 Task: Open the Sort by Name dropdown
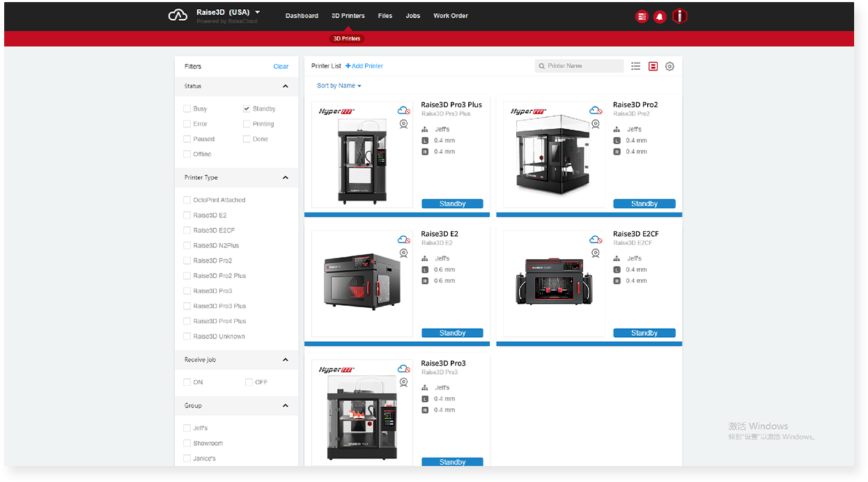[339, 86]
